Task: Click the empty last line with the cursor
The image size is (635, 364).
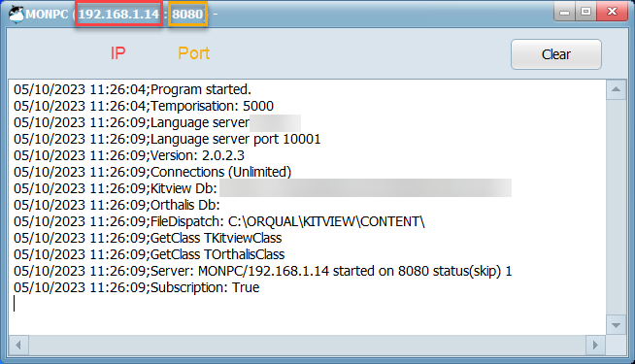Action: pyautogui.click(x=15, y=304)
